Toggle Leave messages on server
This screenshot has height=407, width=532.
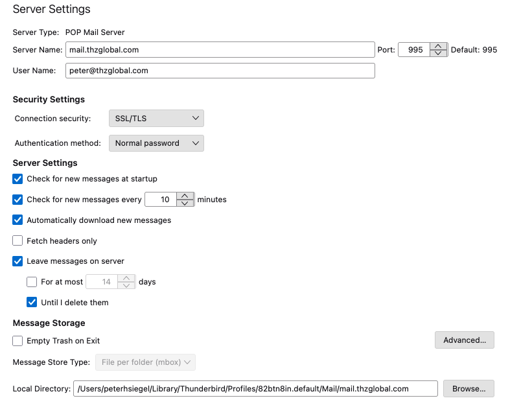pos(17,261)
